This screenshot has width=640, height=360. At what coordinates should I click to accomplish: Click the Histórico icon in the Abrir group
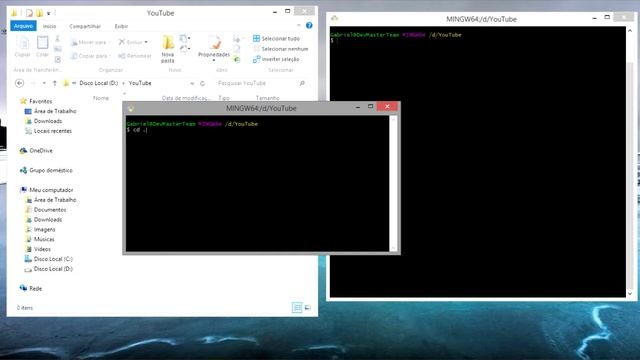237,60
